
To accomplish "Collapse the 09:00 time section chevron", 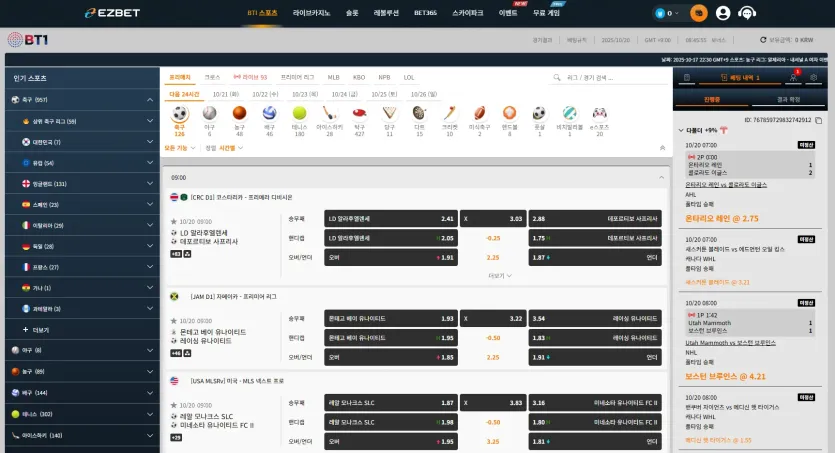I will 661,177.
